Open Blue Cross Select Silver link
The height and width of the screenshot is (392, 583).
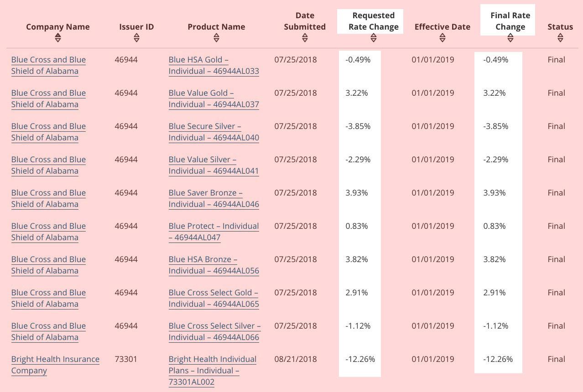point(214,331)
